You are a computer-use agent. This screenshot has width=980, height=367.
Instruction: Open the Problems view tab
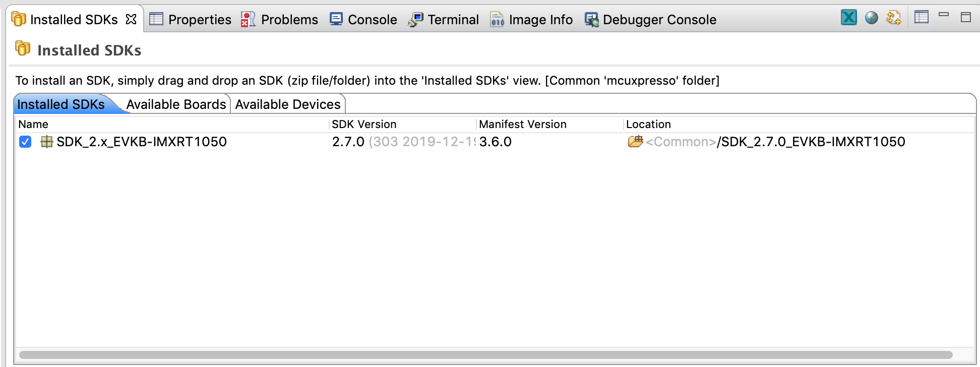(x=280, y=20)
